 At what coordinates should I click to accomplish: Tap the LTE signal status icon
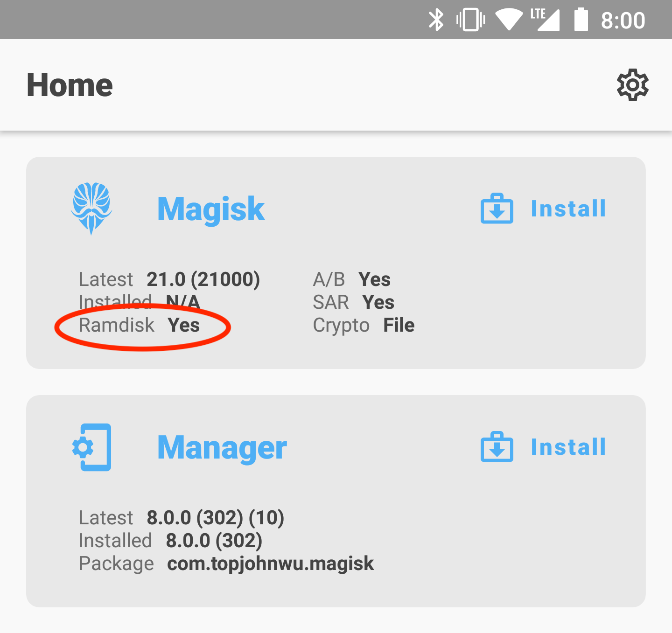(545, 20)
